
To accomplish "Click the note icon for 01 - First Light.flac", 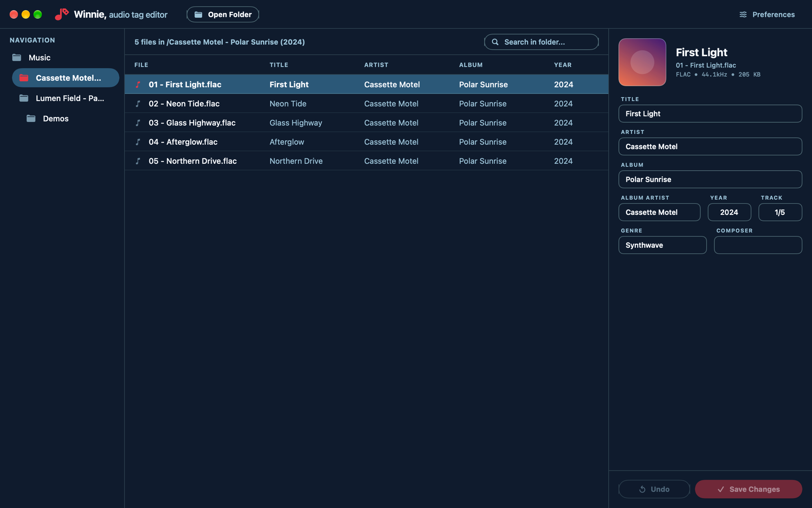I will pyautogui.click(x=138, y=85).
